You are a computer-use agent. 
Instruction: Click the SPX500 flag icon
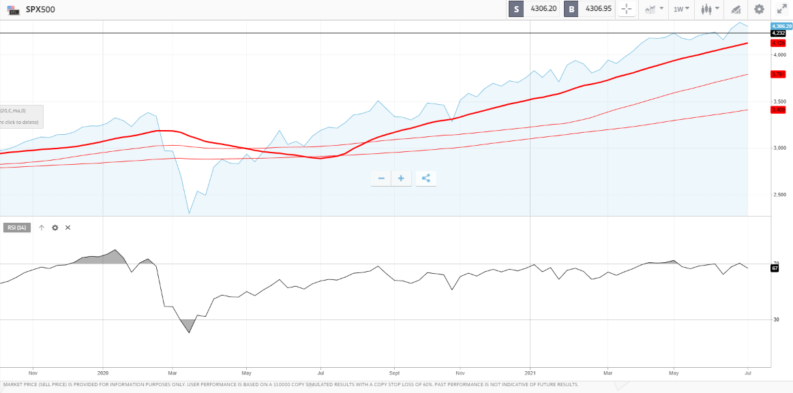[x=13, y=10]
